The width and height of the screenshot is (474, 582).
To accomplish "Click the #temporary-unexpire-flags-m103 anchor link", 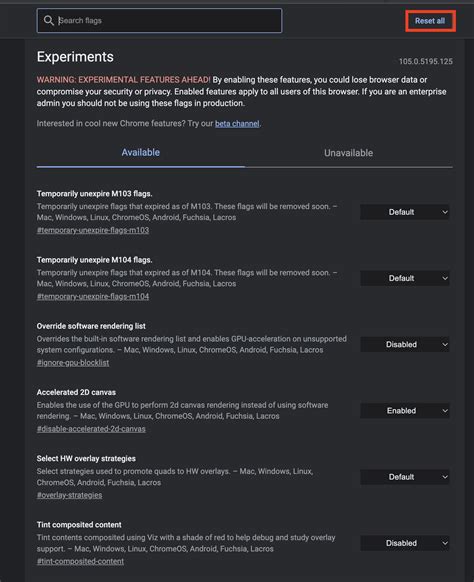I will (93, 230).
